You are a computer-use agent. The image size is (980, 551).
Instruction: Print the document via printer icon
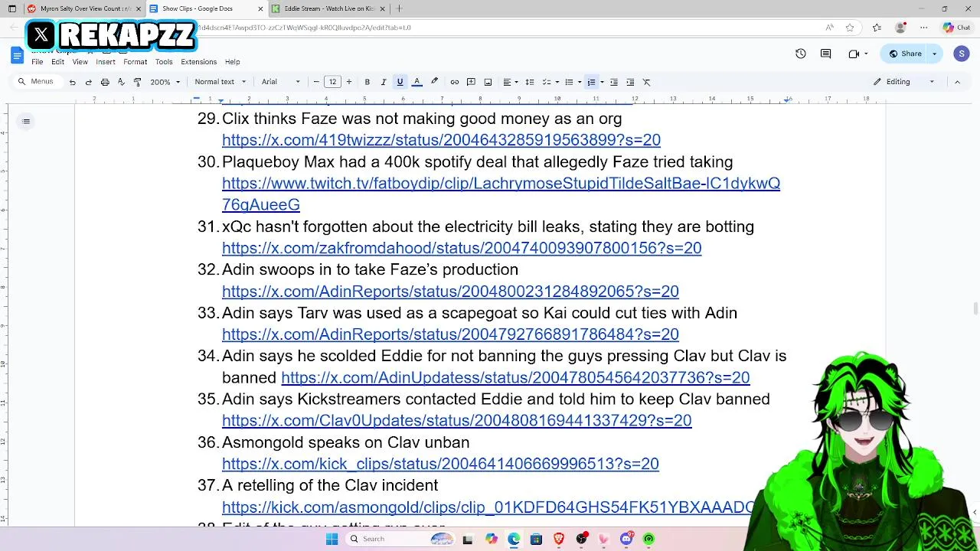tap(105, 82)
